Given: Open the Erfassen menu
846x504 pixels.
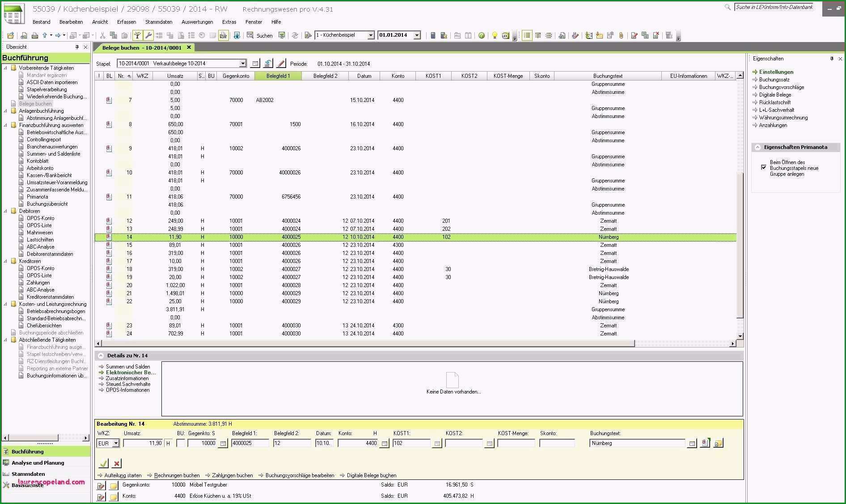Looking at the screenshot, I should coord(127,22).
